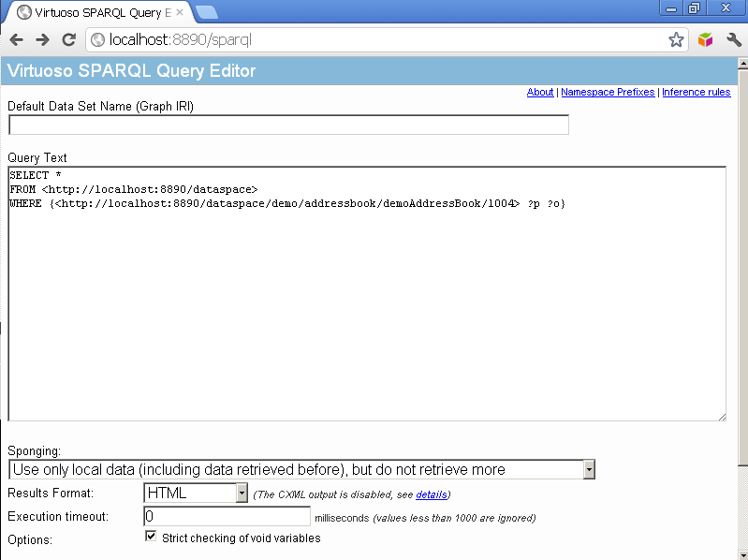Click the browser back arrow
Viewport: 748px width, 560px height.
(17, 39)
